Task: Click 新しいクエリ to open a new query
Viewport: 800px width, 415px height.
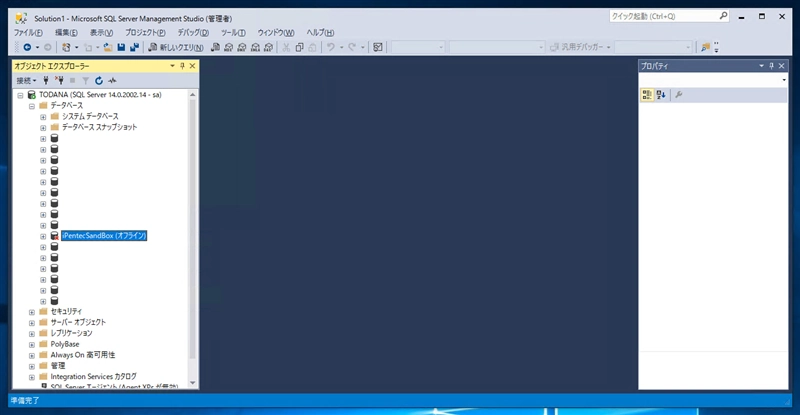Action: (176, 47)
